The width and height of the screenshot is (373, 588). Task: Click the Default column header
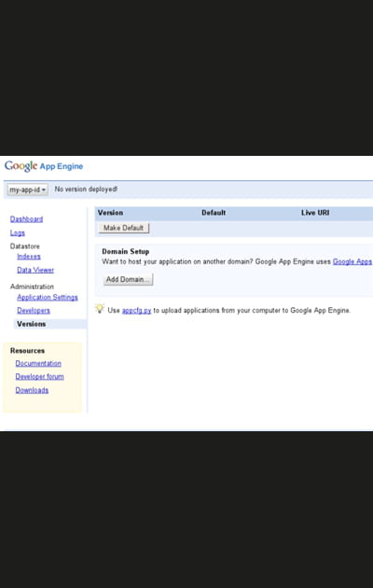click(214, 213)
